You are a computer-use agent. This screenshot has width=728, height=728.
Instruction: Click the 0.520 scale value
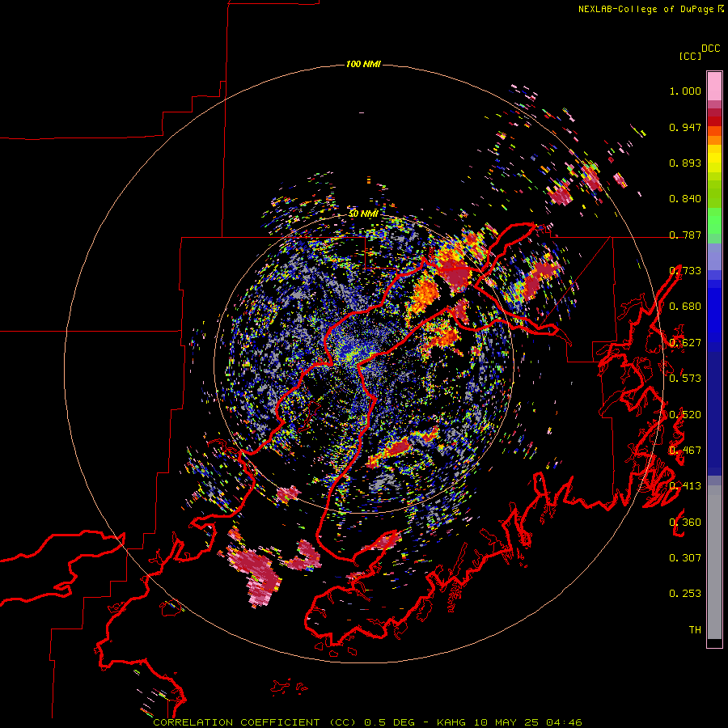685,414
